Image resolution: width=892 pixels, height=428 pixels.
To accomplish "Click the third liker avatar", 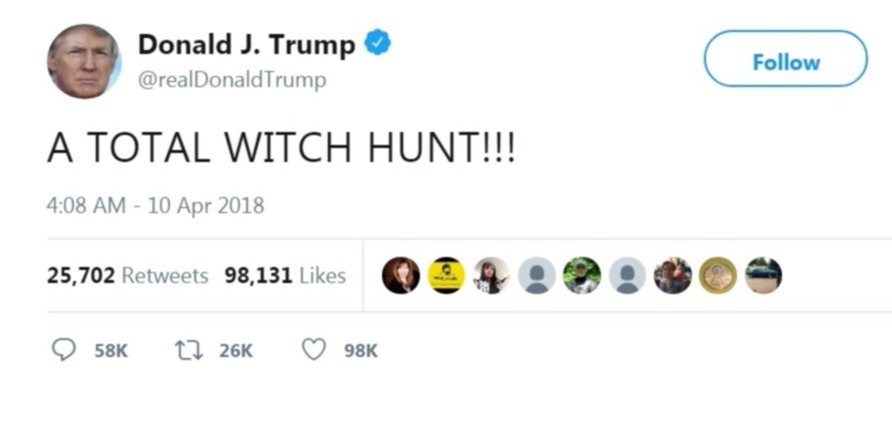I will [492, 275].
